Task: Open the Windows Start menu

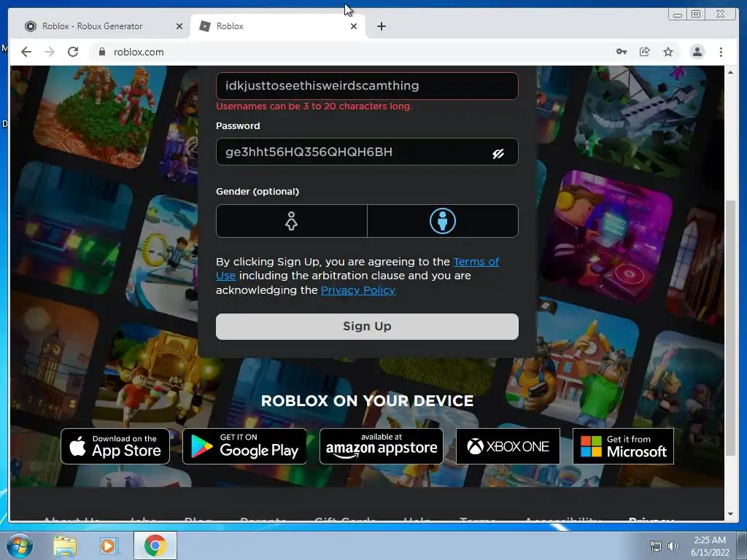Action: pos(20,545)
